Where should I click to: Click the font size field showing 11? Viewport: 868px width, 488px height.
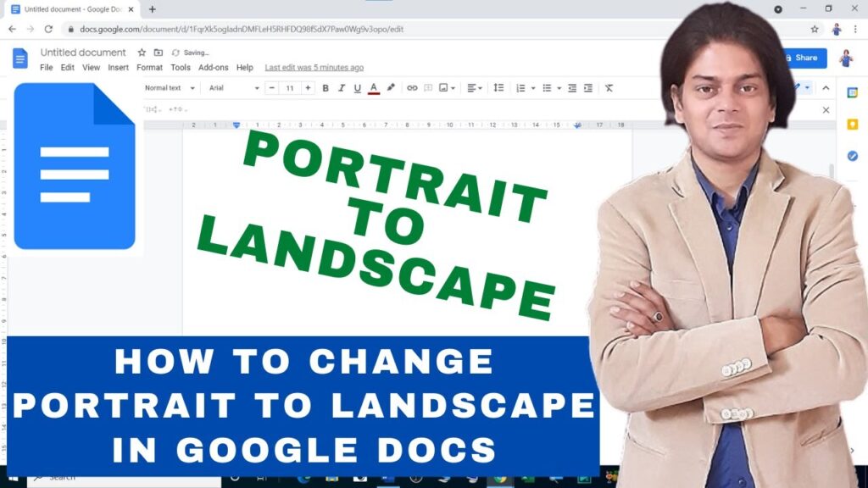point(290,88)
